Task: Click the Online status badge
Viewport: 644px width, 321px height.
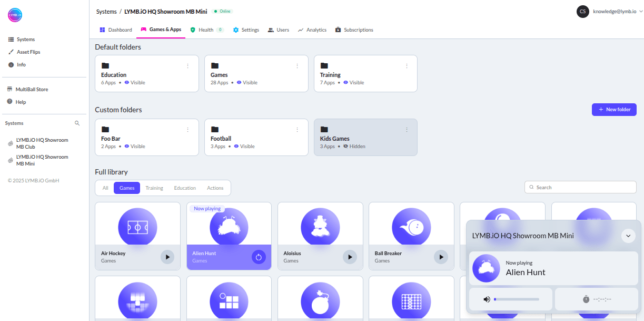Action: [222, 11]
